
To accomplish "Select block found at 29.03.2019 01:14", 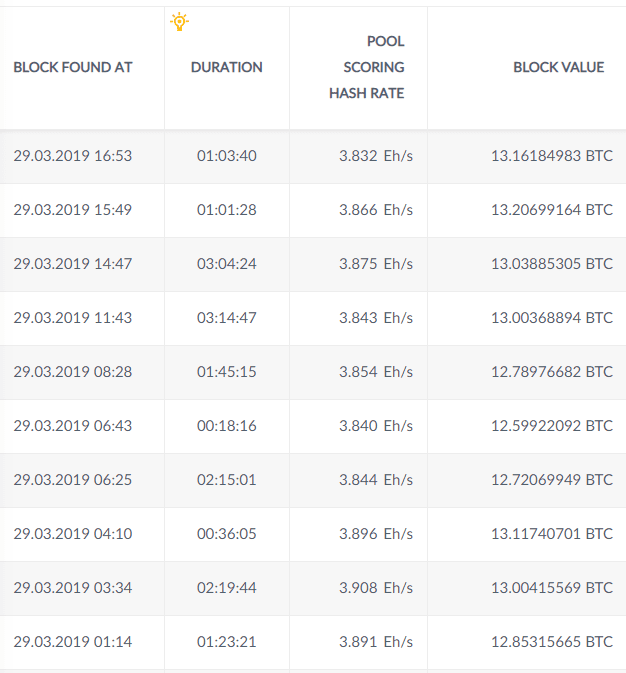I will (73, 642).
